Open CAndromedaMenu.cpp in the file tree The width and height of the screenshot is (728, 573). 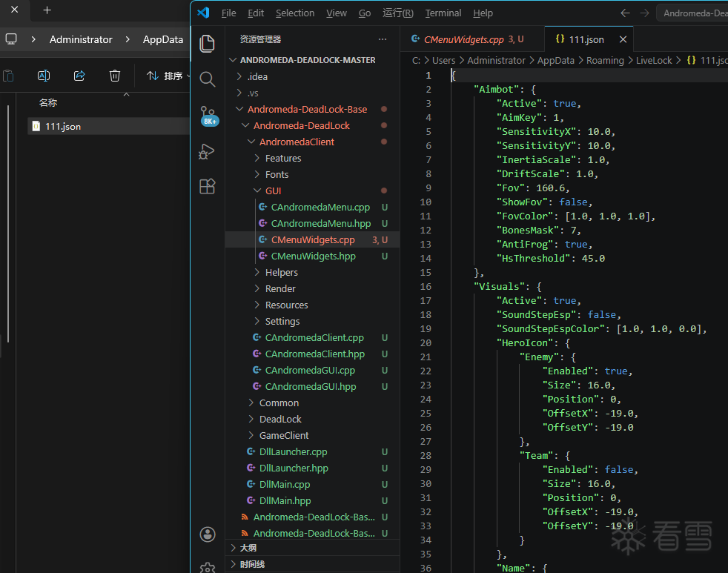click(312, 207)
